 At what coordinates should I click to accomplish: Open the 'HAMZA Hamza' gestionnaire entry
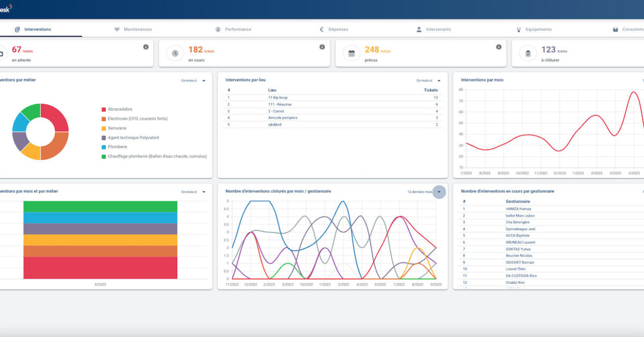coord(518,209)
